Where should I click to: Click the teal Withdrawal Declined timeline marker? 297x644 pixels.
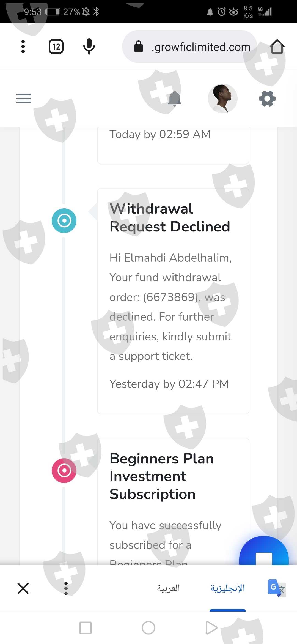(x=64, y=221)
